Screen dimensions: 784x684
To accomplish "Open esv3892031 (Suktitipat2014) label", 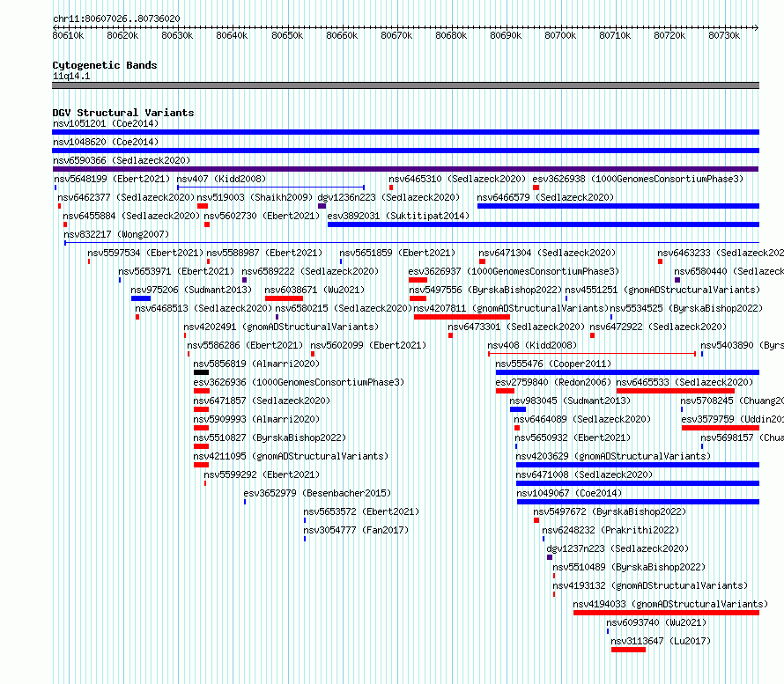I will [398, 216].
